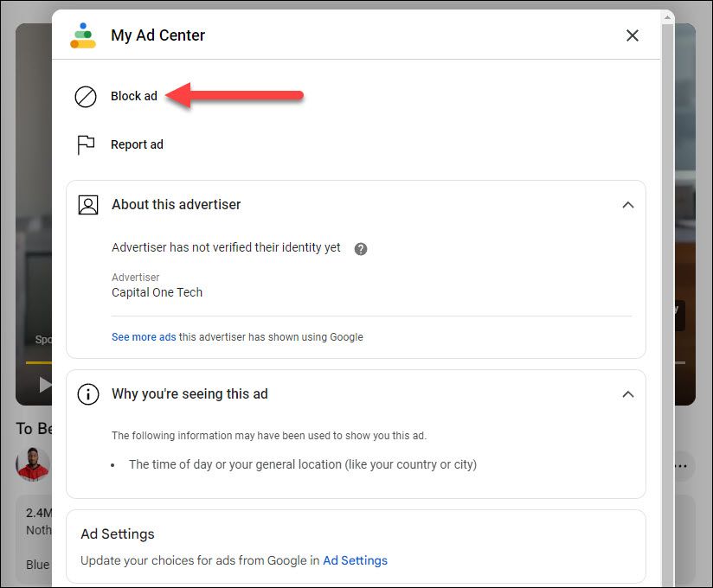Click the My Ad Center logo icon

[x=83, y=35]
